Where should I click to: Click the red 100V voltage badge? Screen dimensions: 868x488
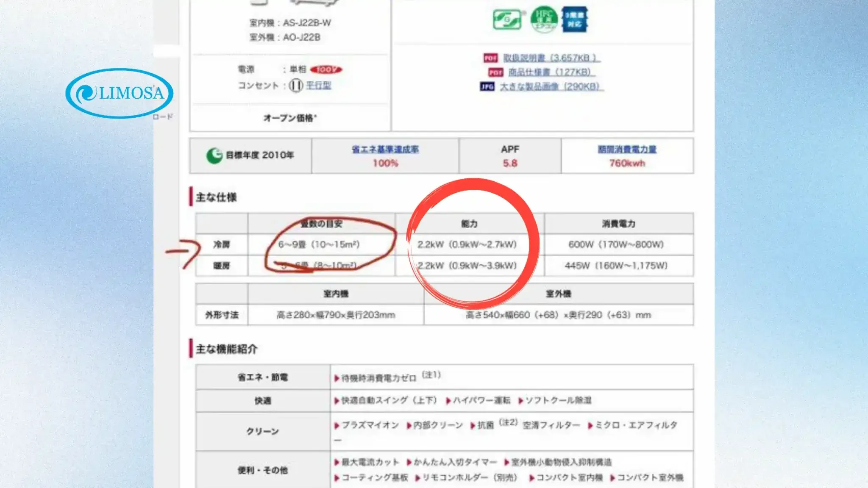[x=325, y=69]
